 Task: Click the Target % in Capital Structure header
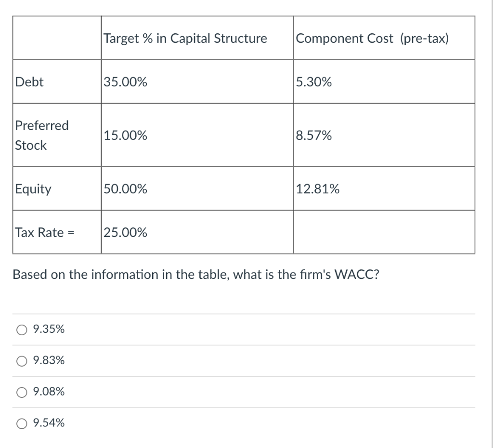coord(185,38)
